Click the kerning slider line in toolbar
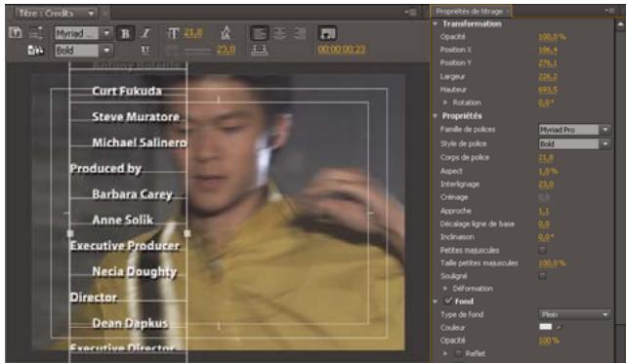 coord(197,51)
